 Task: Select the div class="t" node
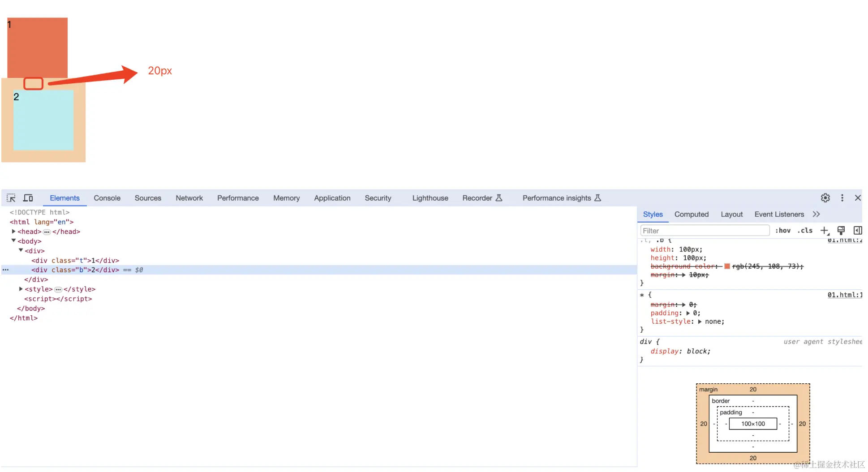75,260
